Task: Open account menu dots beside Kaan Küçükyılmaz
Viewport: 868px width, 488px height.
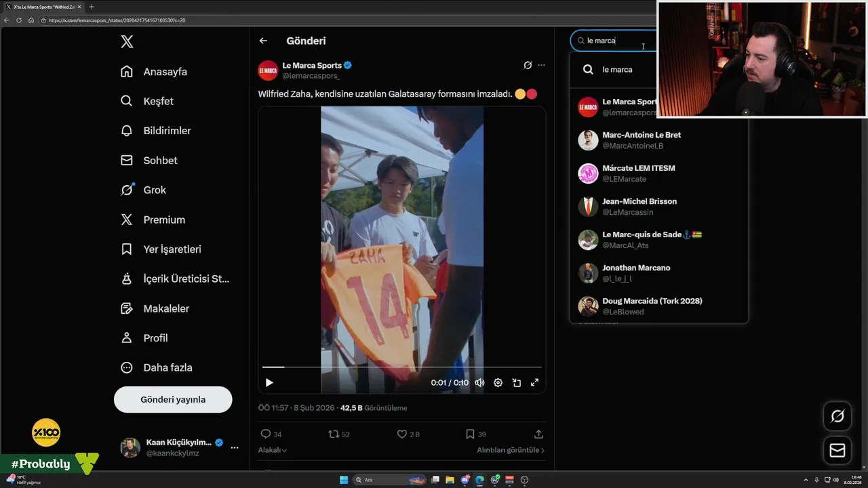Action: 235,447
